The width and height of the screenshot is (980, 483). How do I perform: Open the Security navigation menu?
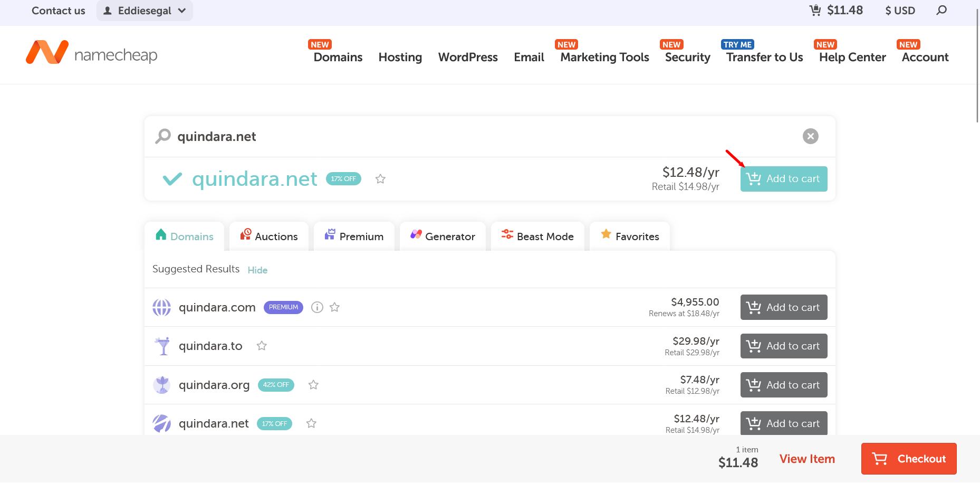pyautogui.click(x=688, y=57)
